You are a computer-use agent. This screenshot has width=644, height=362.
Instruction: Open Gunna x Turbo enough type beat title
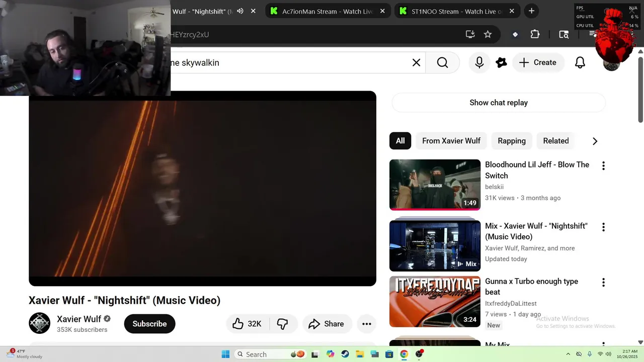tap(531, 287)
